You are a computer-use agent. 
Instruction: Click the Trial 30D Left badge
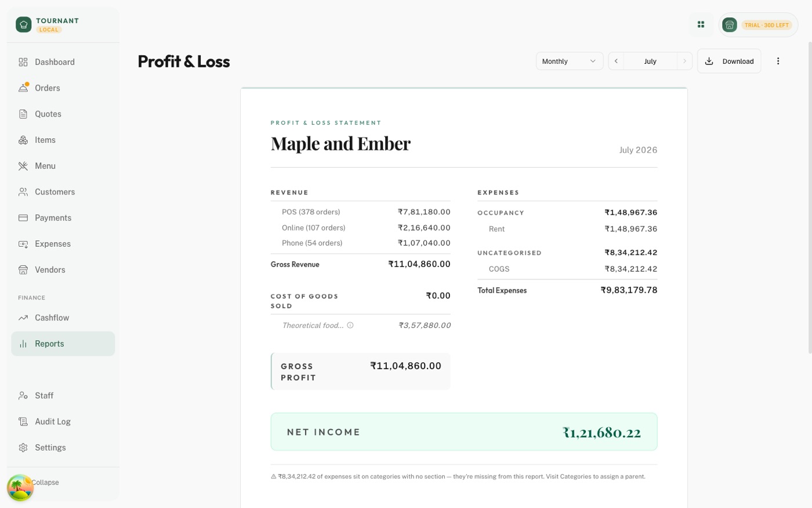(x=767, y=25)
